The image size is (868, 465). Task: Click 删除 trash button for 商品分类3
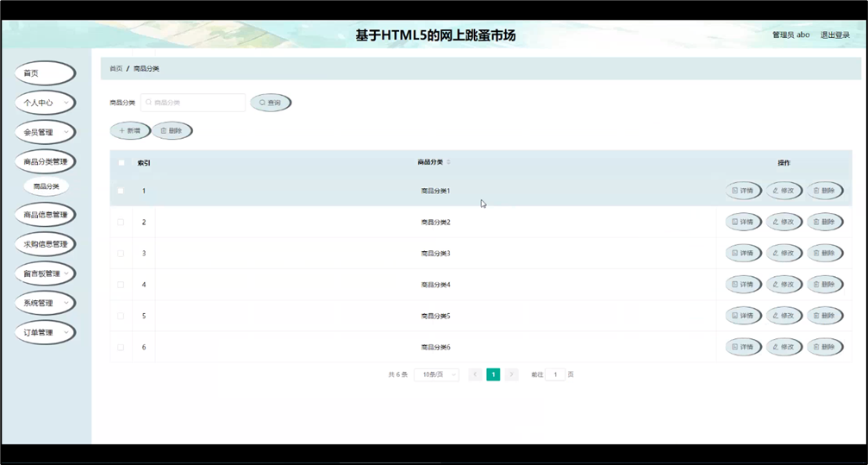(x=824, y=253)
